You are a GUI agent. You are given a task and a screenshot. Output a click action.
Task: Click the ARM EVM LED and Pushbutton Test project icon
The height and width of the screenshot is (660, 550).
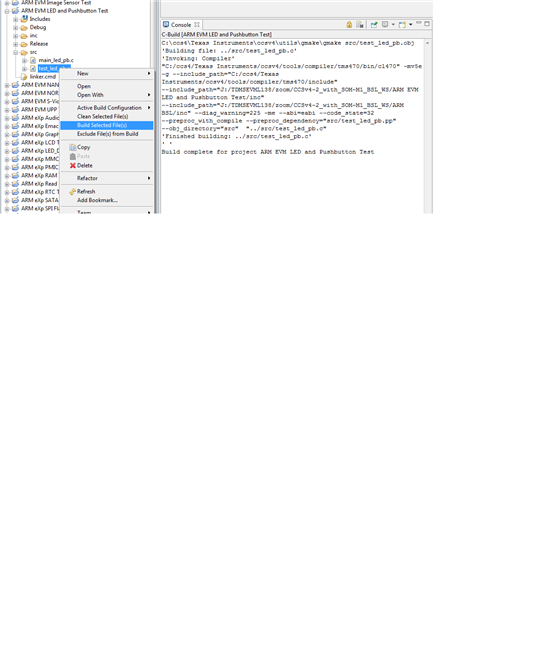pos(16,11)
